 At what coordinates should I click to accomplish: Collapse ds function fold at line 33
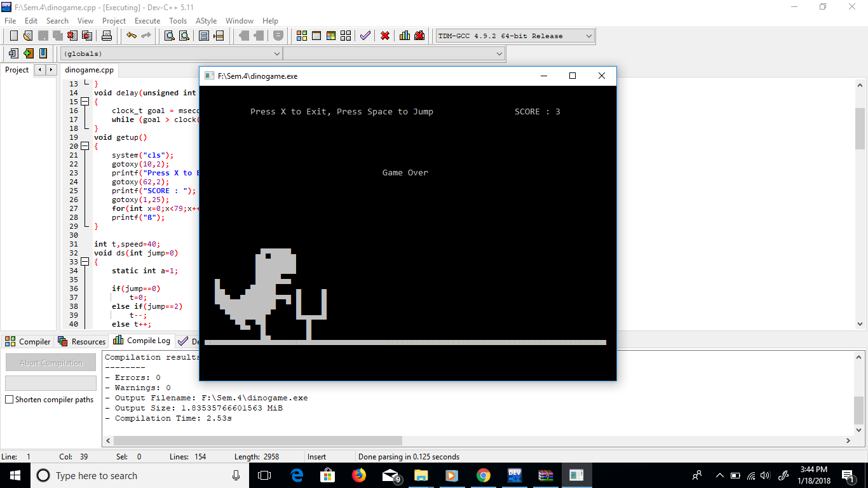[x=85, y=262]
